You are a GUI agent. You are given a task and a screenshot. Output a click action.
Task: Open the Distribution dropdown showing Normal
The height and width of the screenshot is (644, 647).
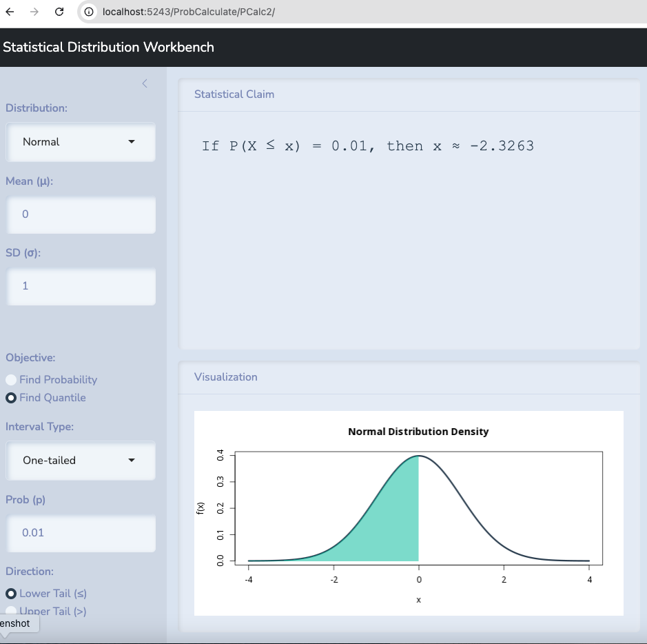[x=81, y=142]
